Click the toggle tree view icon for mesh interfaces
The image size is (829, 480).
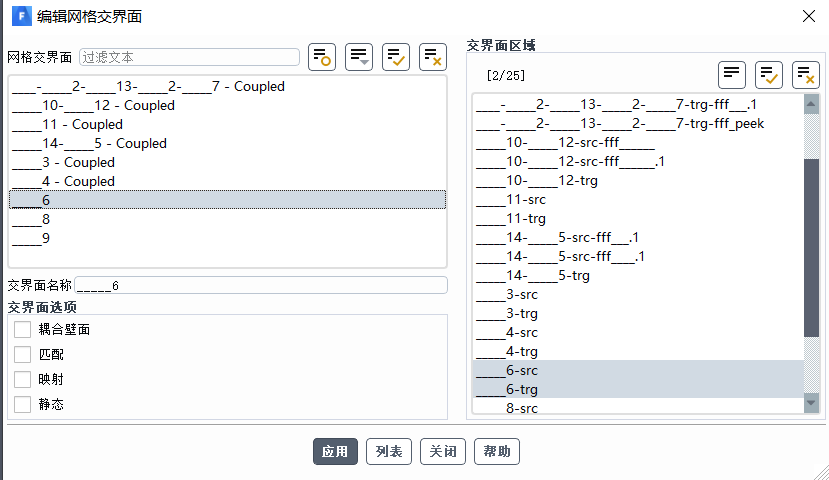tap(322, 57)
